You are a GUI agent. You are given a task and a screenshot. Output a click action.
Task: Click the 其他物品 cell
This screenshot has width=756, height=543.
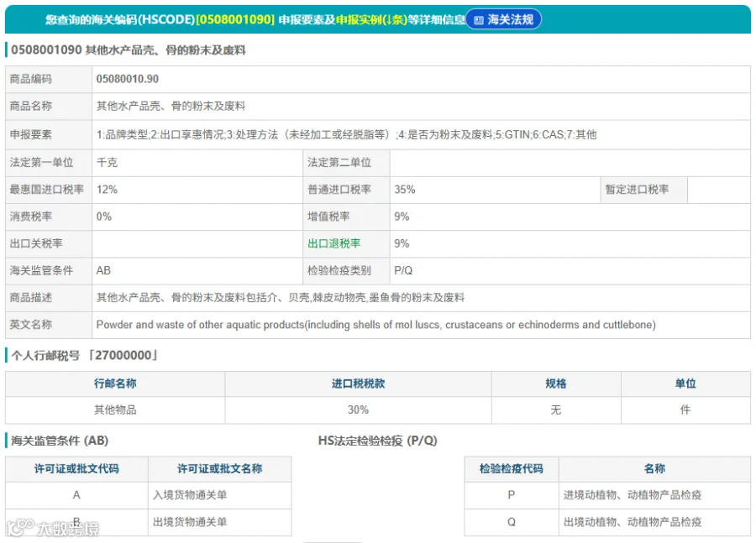click(115, 410)
